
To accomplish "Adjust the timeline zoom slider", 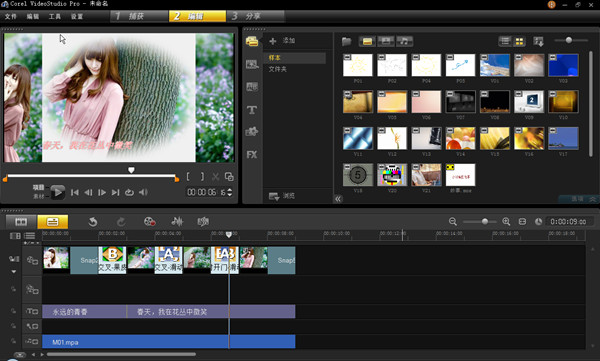I will pos(485,222).
